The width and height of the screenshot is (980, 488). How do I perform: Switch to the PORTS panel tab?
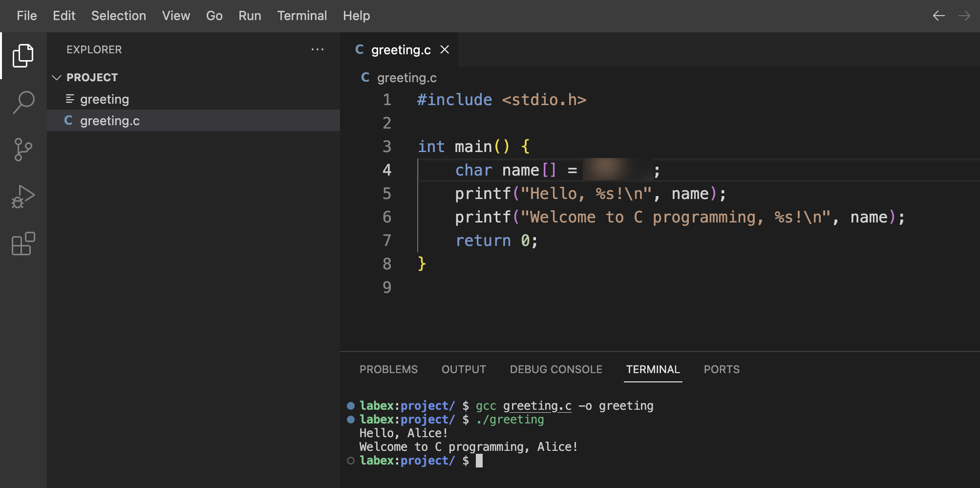[721, 369]
